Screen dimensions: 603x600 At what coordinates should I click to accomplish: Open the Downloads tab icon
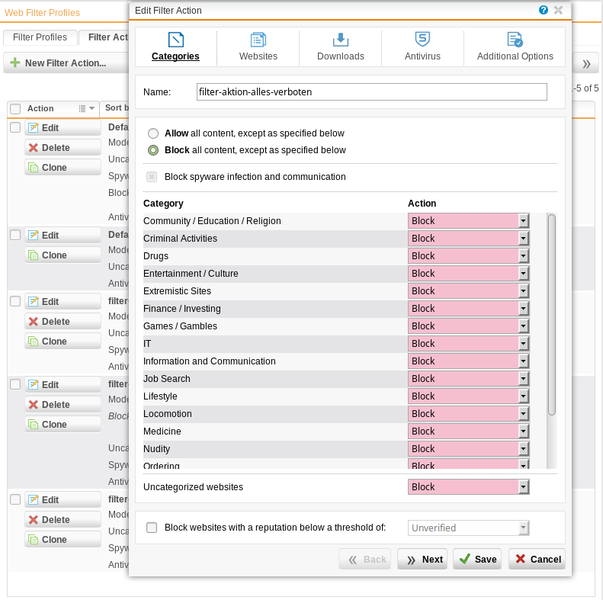[340, 40]
